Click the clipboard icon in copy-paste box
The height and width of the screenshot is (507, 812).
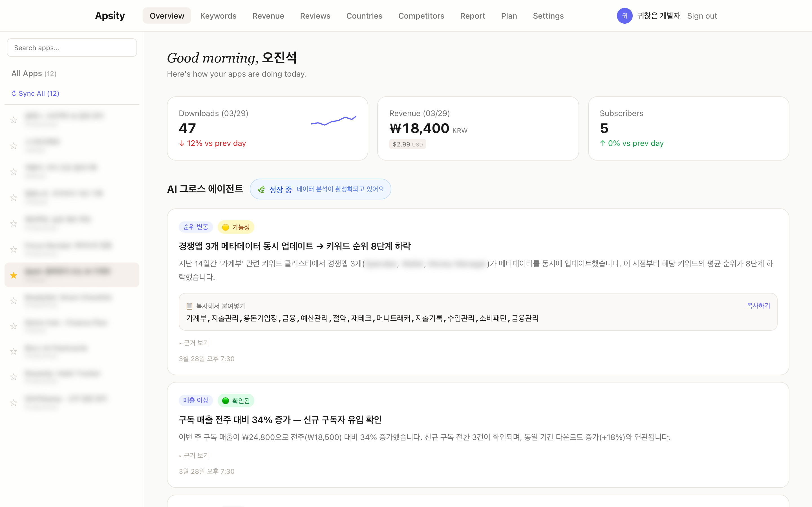tap(189, 306)
